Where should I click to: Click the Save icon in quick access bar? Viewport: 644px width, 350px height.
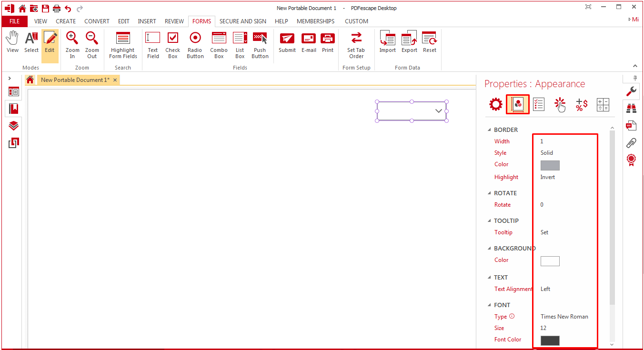[x=45, y=8]
